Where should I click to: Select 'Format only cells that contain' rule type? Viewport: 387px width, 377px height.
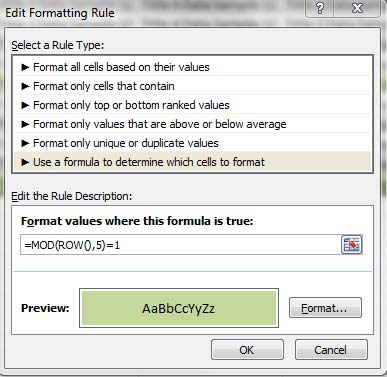(x=192, y=86)
